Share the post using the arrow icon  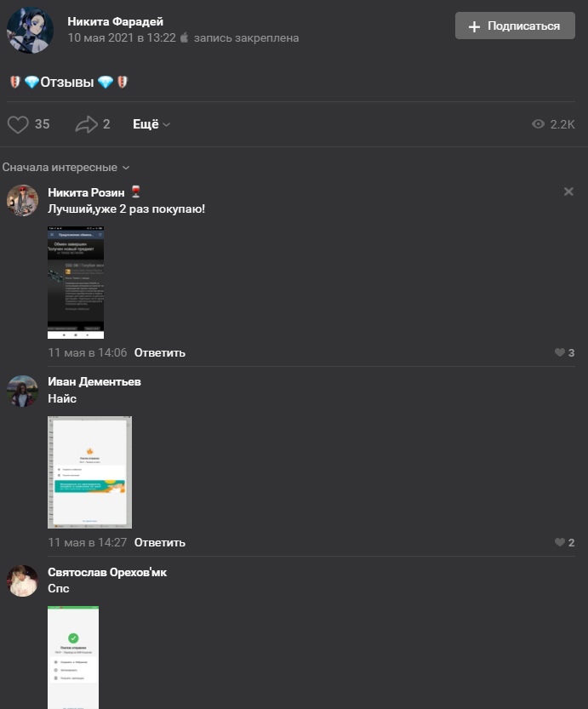[86, 124]
